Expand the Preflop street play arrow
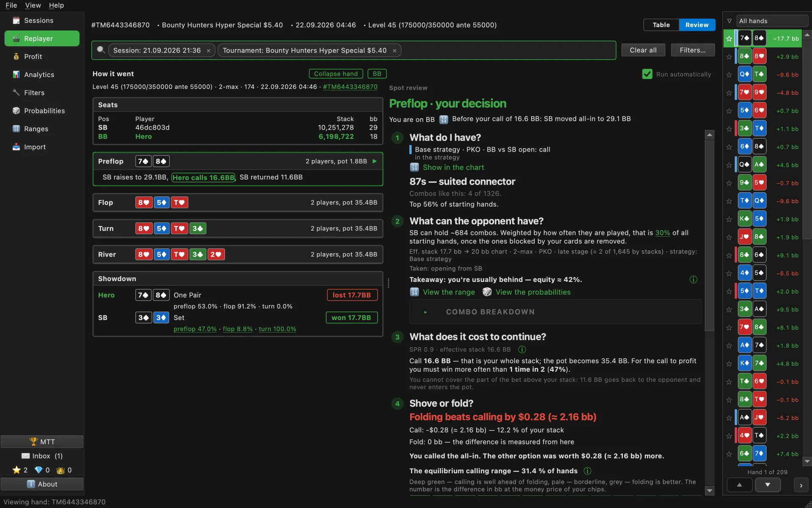The width and height of the screenshot is (812, 508). point(375,161)
